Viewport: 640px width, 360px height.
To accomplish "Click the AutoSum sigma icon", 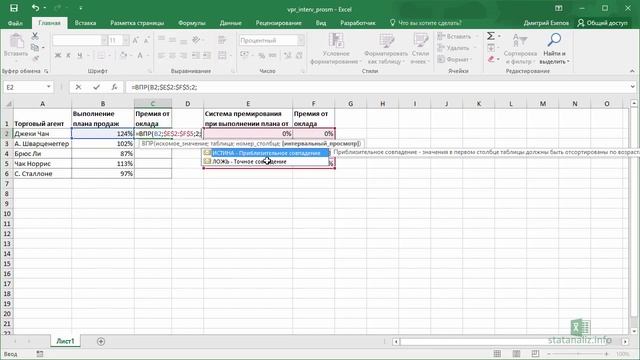I will click(491, 36).
